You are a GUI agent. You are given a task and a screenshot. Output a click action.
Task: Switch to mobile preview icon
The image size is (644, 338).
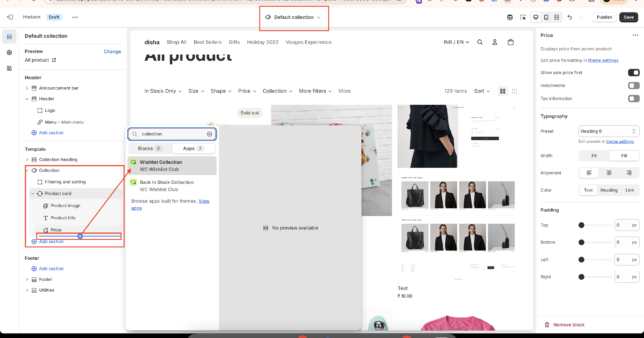click(546, 17)
